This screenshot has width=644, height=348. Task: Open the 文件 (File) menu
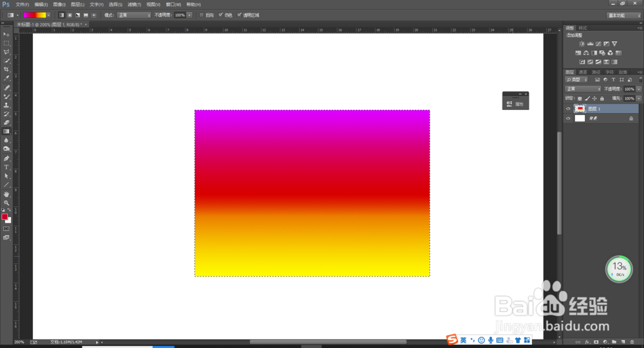tap(22, 5)
